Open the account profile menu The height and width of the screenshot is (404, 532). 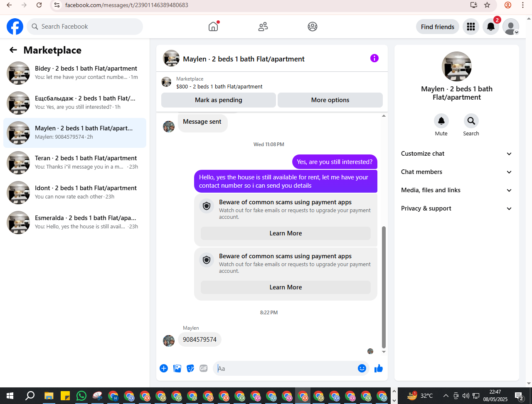(511, 27)
